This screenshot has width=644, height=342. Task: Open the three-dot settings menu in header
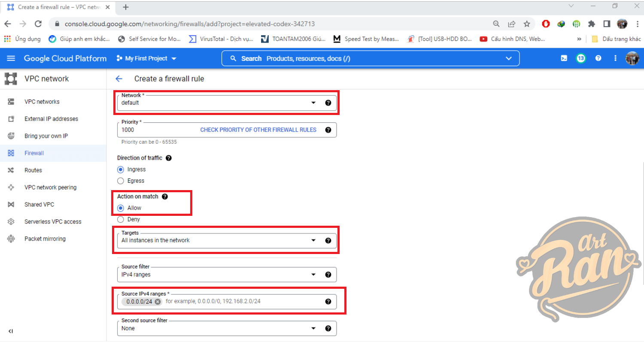(615, 58)
